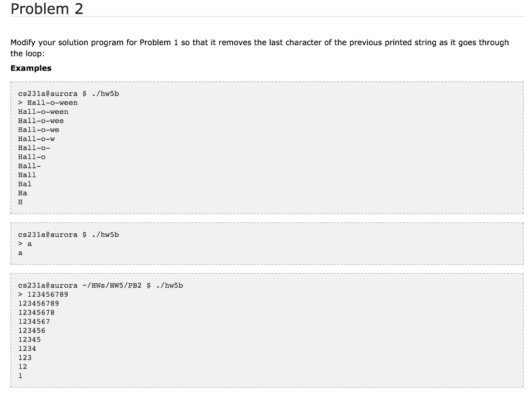Click the output line '12345678'
532x410 pixels.
[x=36, y=313]
